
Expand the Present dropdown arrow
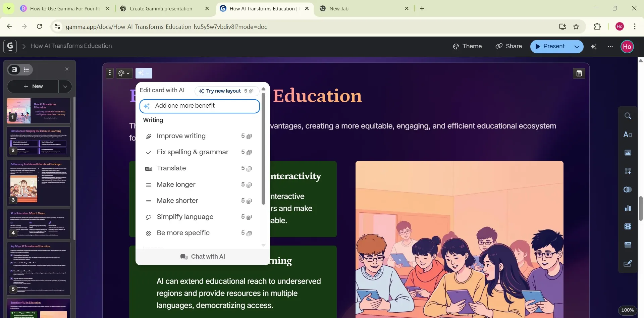pos(577,47)
